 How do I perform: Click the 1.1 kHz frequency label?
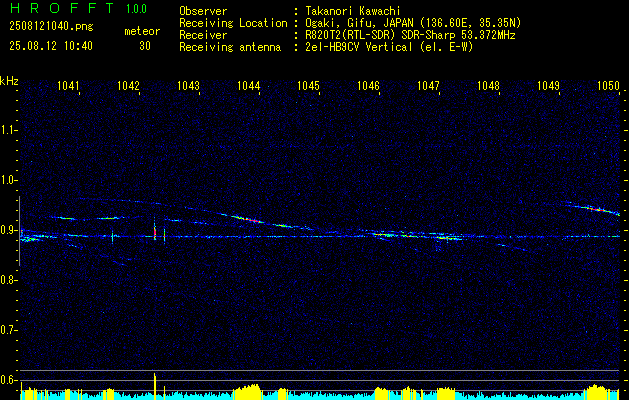point(8,130)
